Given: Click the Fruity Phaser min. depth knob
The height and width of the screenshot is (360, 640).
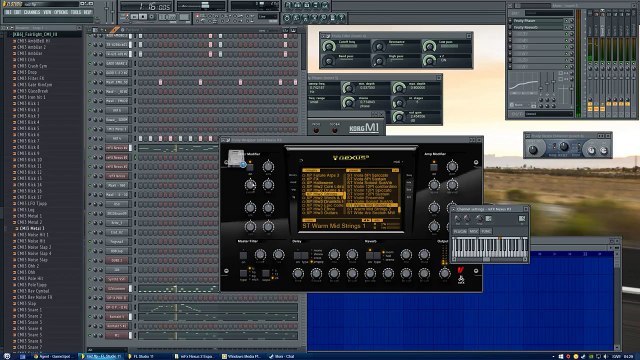Looking at the screenshot, I should (348, 88).
